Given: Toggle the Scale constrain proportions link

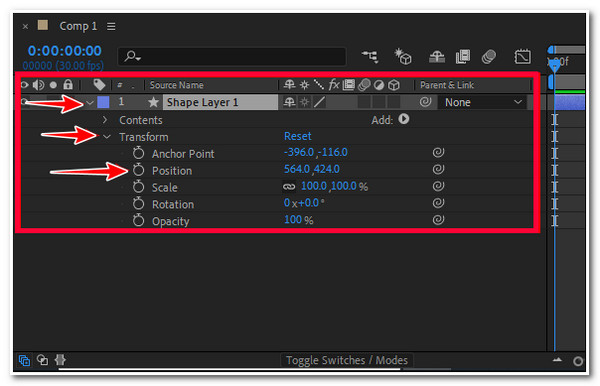Looking at the screenshot, I should coord(289,186).
